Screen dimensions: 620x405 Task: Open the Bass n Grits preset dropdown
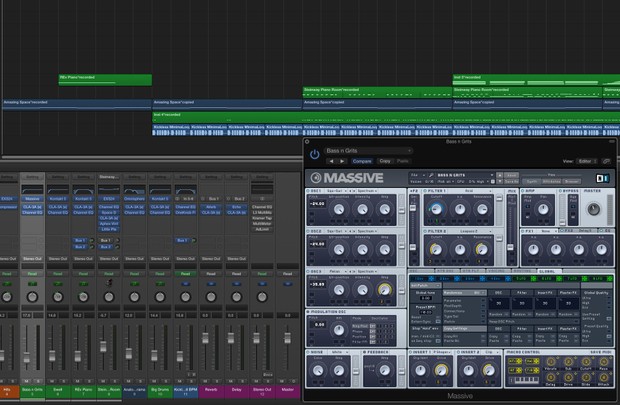[x=369, y=151]
